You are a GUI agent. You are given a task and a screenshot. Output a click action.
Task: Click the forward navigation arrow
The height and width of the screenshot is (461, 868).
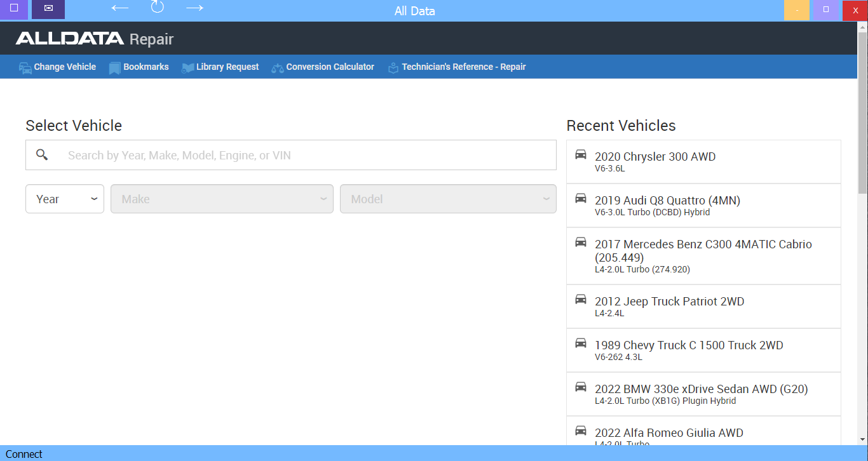[194, 8]
